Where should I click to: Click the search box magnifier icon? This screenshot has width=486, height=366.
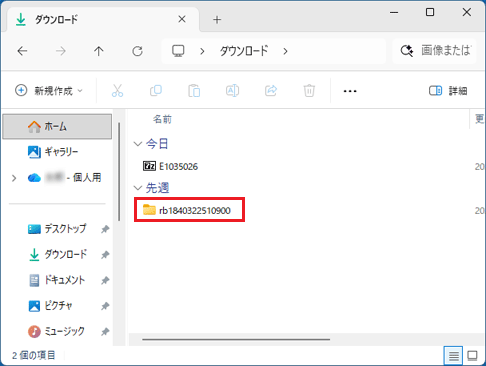click(407, 51)
